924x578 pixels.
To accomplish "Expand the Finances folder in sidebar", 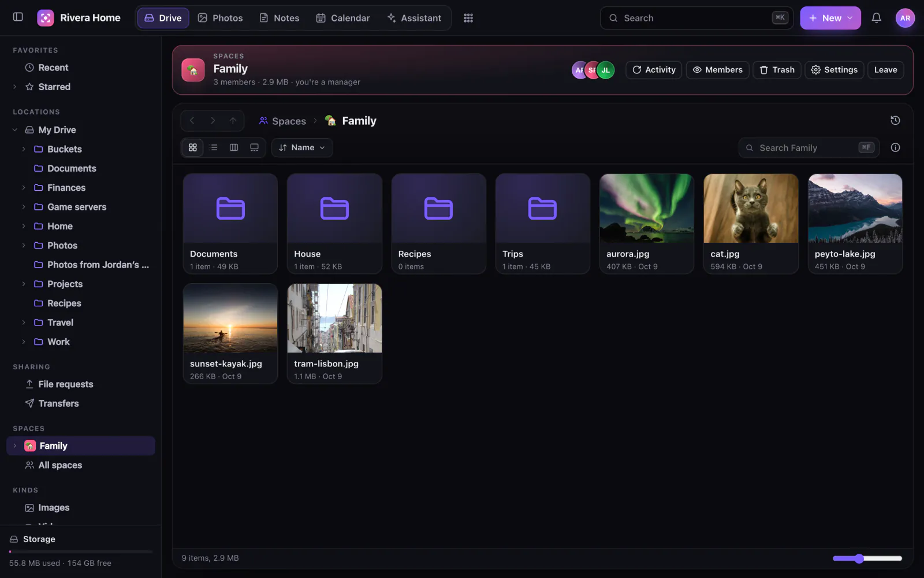I will (24, 188).
